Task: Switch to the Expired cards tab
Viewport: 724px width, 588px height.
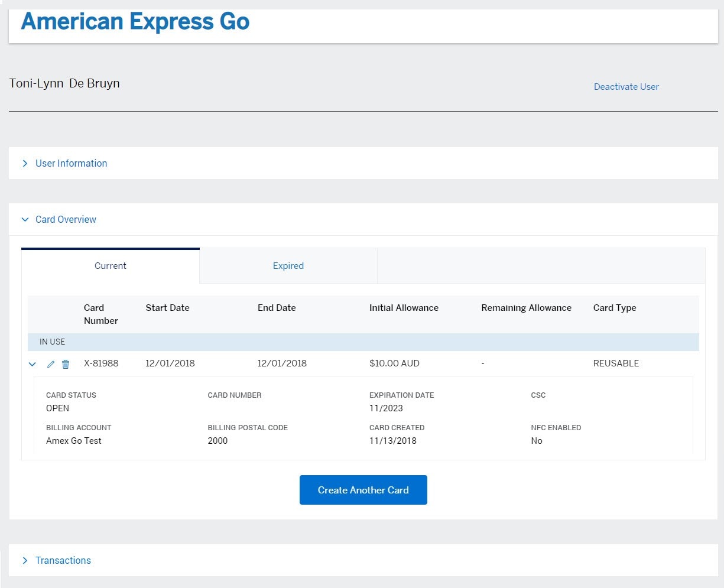Action: point(288,266)
